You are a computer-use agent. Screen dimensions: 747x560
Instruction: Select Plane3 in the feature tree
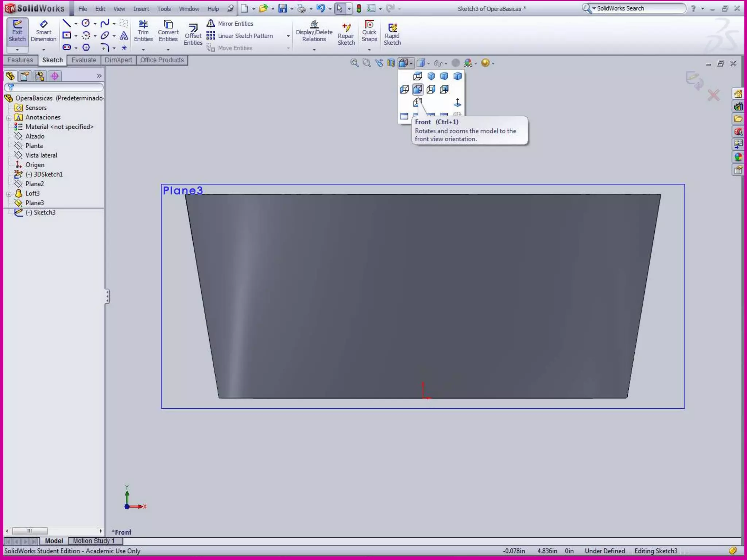[x=35, y=203]
